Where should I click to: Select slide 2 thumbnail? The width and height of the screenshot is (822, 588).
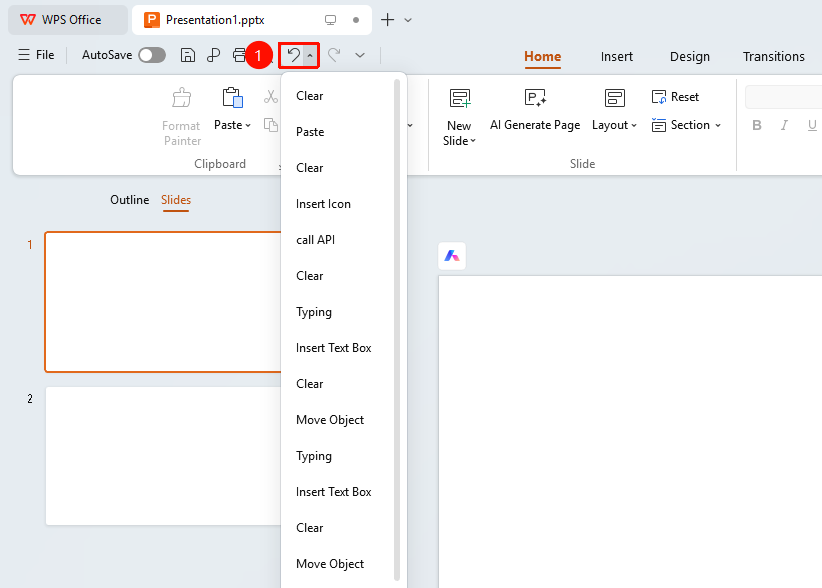point(164,456)
